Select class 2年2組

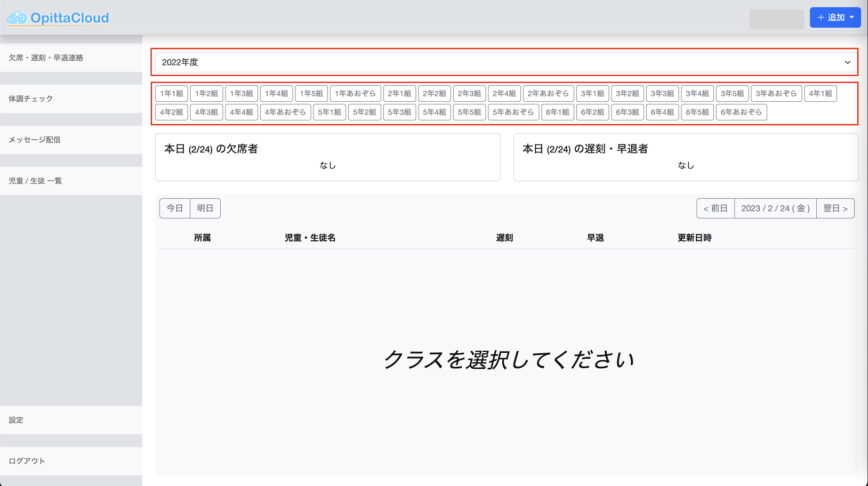435,93
